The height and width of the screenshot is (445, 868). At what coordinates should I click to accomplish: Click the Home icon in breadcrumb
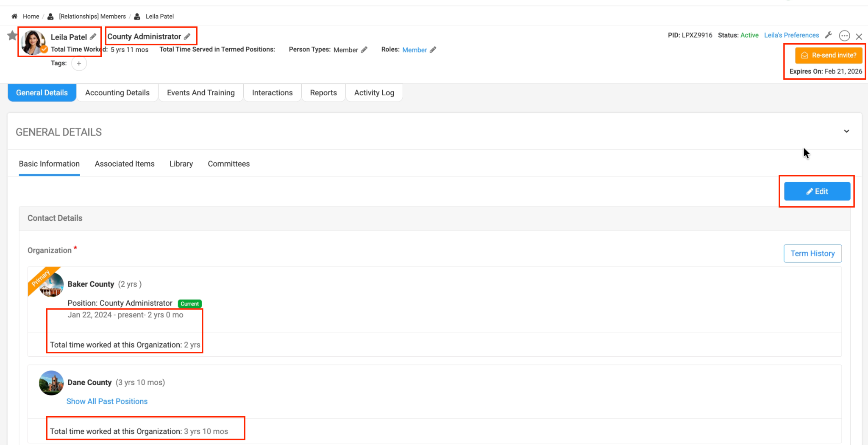point(14,17)
